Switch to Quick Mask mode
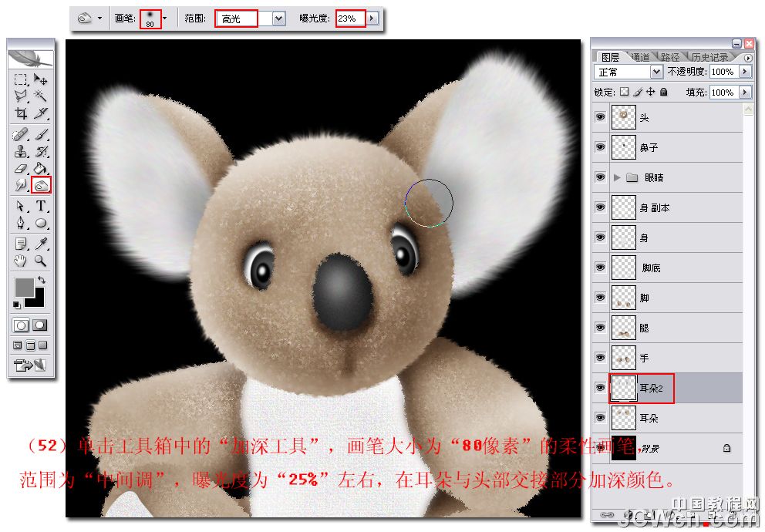This screenshot has width=765, height=532. tap(40, 325)
